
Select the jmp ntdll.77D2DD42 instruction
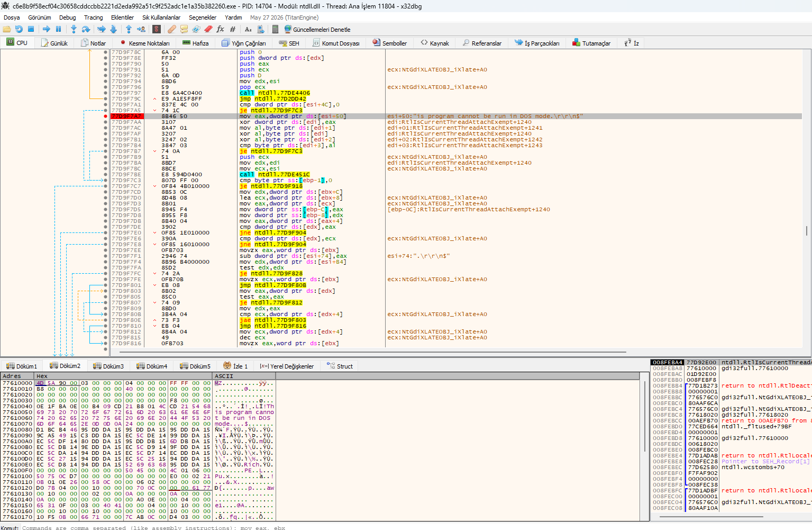click(x=273, y=98)
